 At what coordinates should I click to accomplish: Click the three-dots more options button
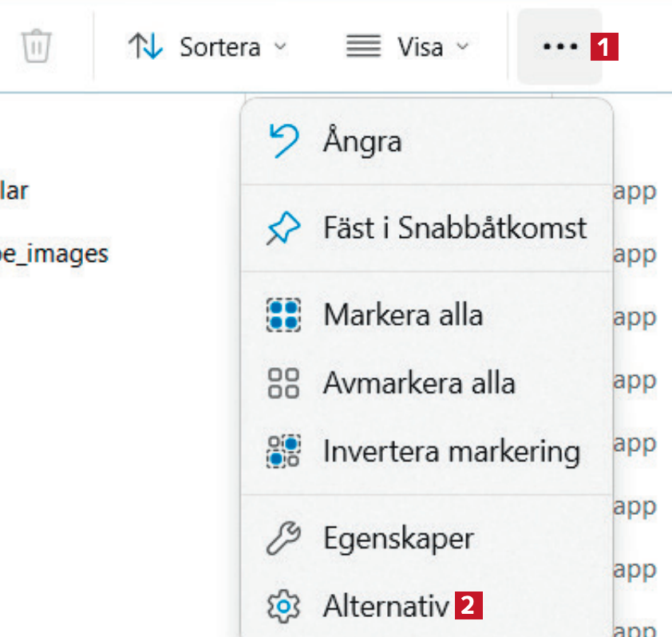coord(559,46)
